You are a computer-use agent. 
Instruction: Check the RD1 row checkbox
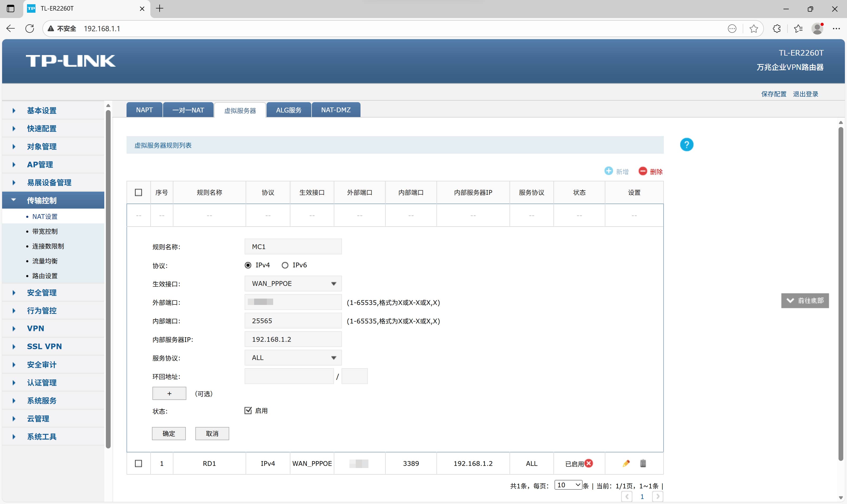(x=138, y=463)
